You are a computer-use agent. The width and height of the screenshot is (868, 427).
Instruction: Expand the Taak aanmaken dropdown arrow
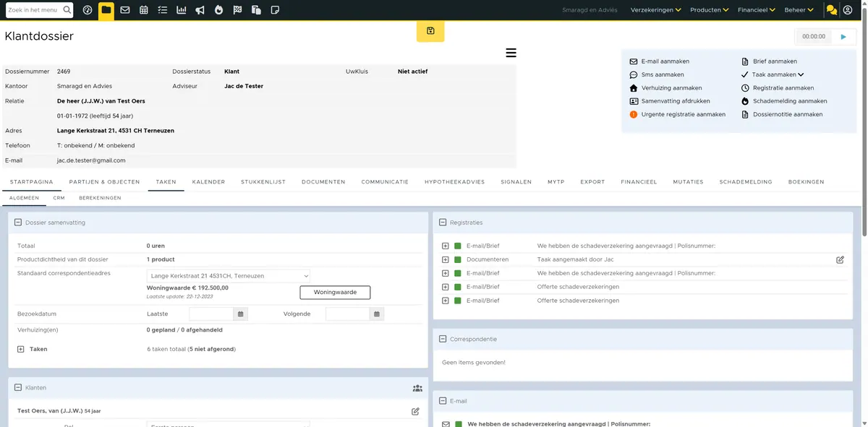click(x=801, y=74)
